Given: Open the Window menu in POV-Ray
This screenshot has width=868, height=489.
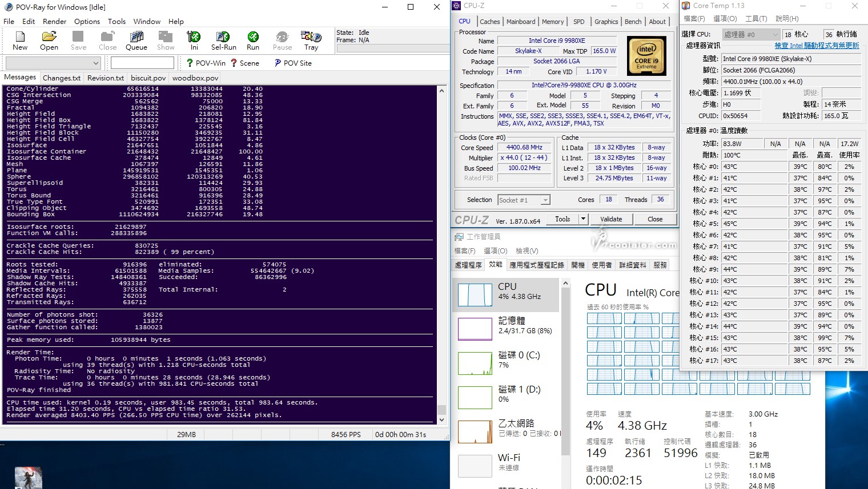Looking at the screenshot, I should [x=147, y=21].
